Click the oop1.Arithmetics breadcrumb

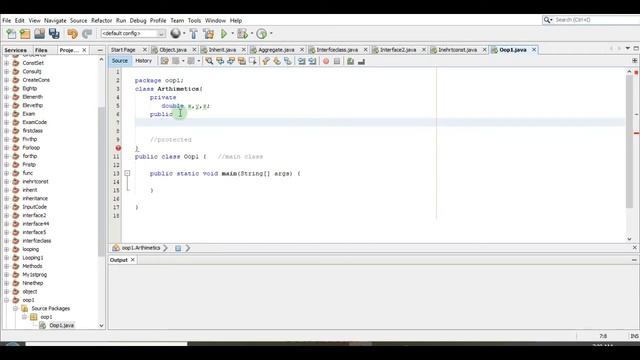click(x=140, y=248)
